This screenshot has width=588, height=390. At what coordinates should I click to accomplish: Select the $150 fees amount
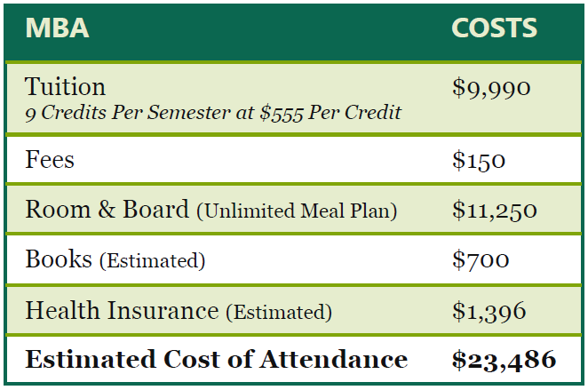478,161
